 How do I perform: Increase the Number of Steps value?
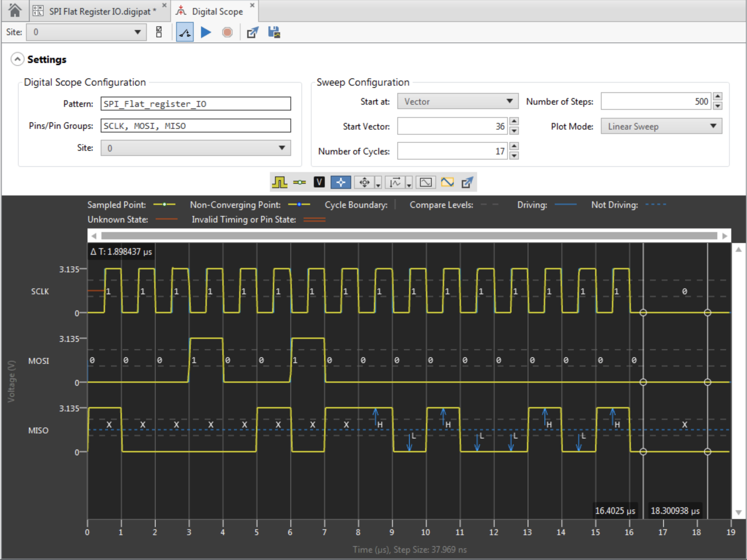718,97
